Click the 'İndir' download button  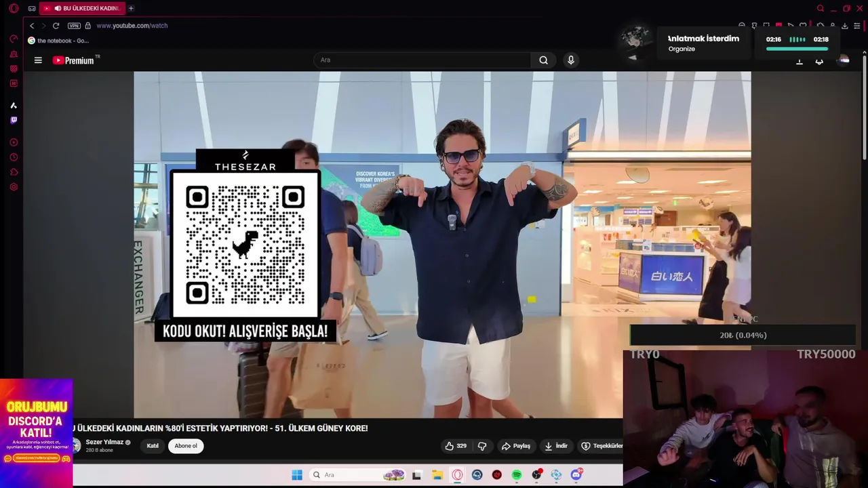pyautogui.click(x=556, y=446)
